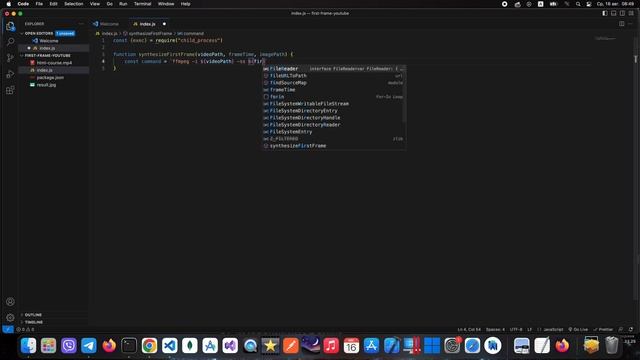Click the editor minimap preview
Viewport: 640px width, 360px height.
pos(605,39)
